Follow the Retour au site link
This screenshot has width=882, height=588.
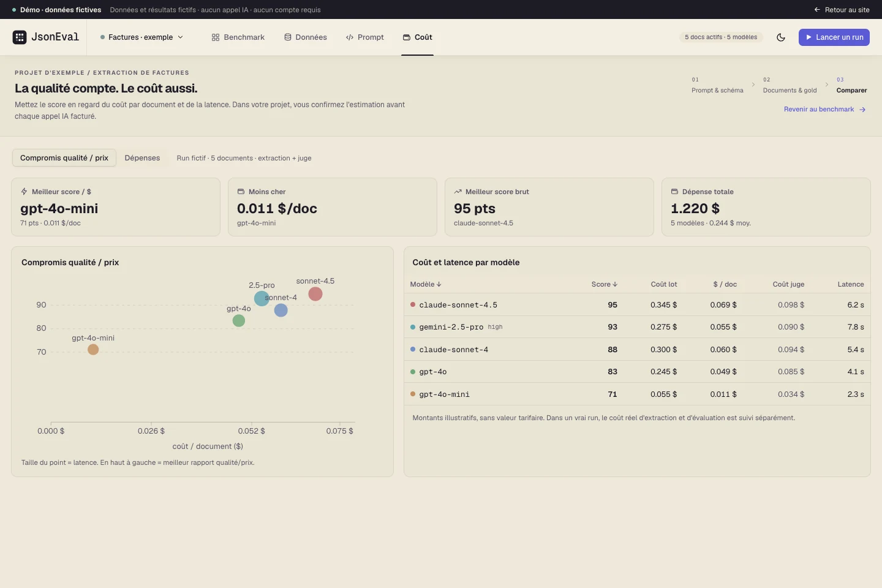842,10
